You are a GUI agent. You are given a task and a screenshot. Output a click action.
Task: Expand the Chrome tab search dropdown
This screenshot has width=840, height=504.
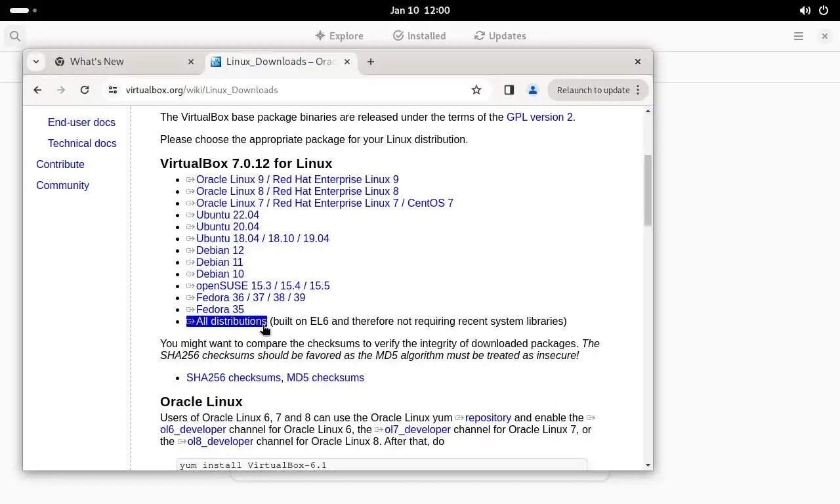36,62
